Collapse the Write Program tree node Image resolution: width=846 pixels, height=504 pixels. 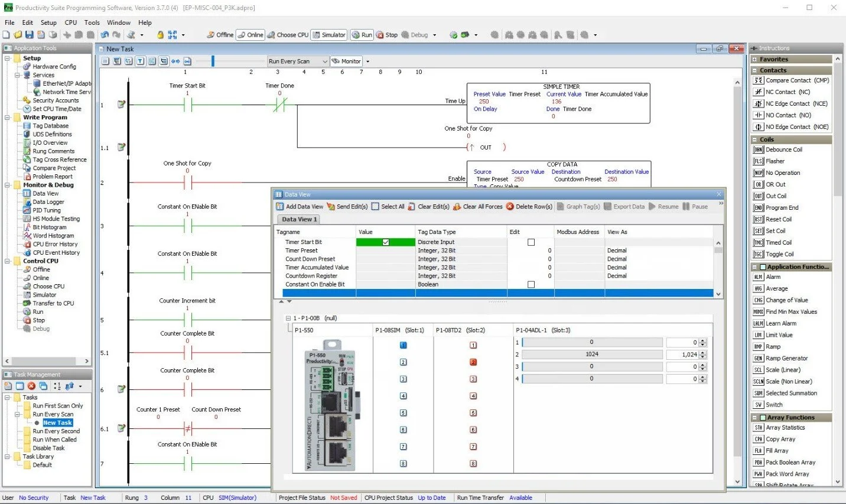pos(8,118)
